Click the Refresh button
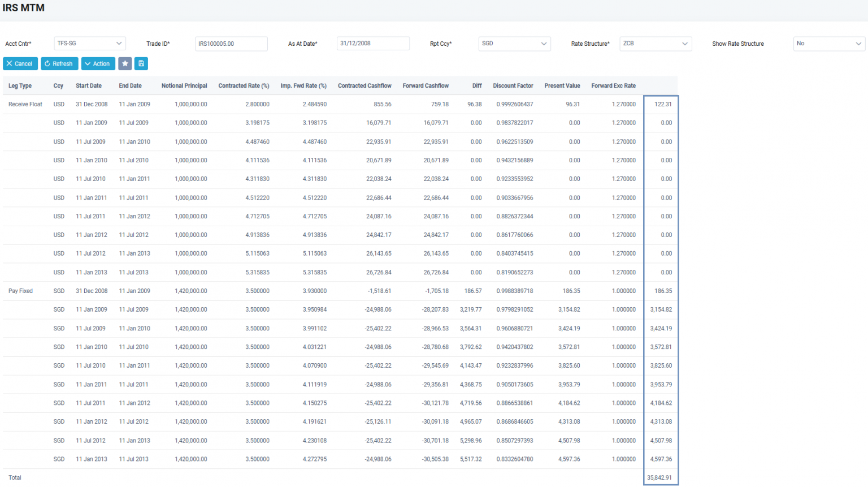The height and width of the screenshot is (487, 868). [x=59, y=63]
